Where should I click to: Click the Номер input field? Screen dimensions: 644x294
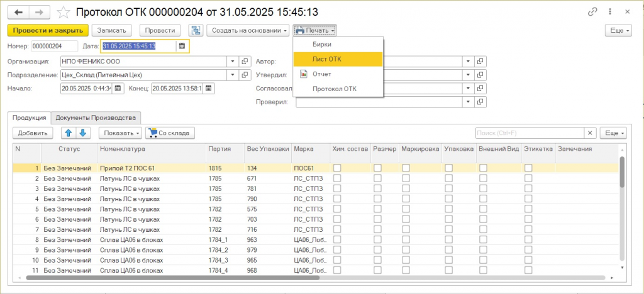pos(54,46)
